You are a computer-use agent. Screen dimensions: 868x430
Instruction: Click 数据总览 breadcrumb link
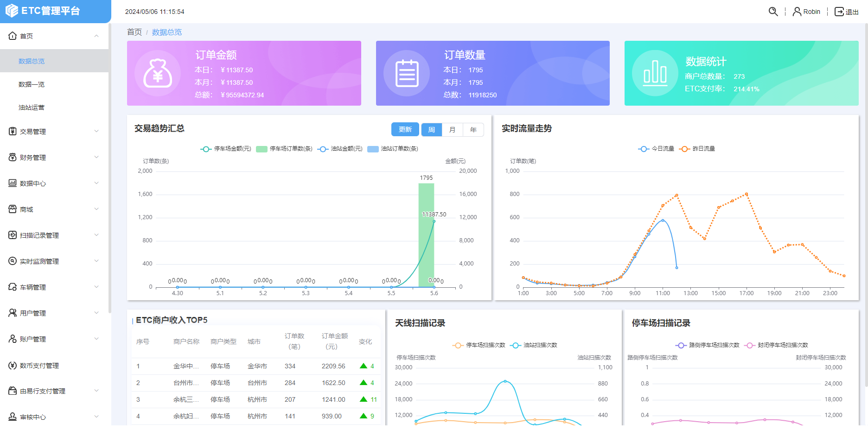(167, 32)
